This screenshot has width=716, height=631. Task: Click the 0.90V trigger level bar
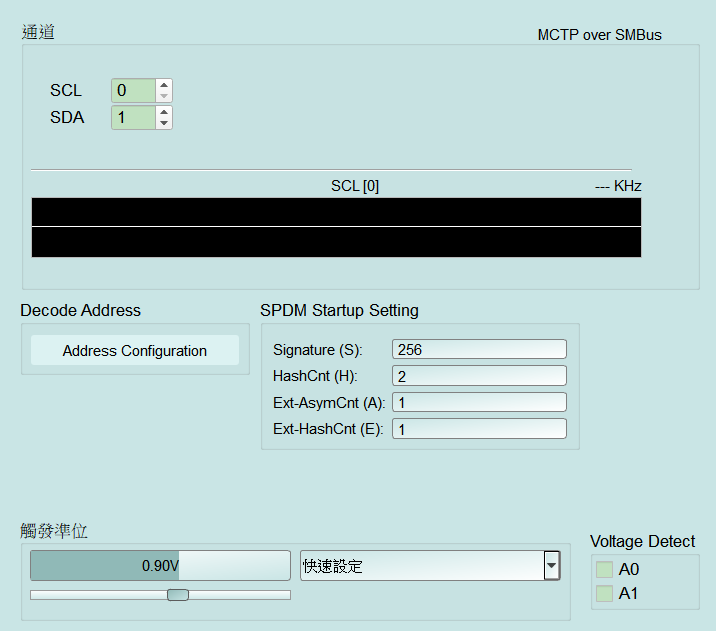pos(160,566)
